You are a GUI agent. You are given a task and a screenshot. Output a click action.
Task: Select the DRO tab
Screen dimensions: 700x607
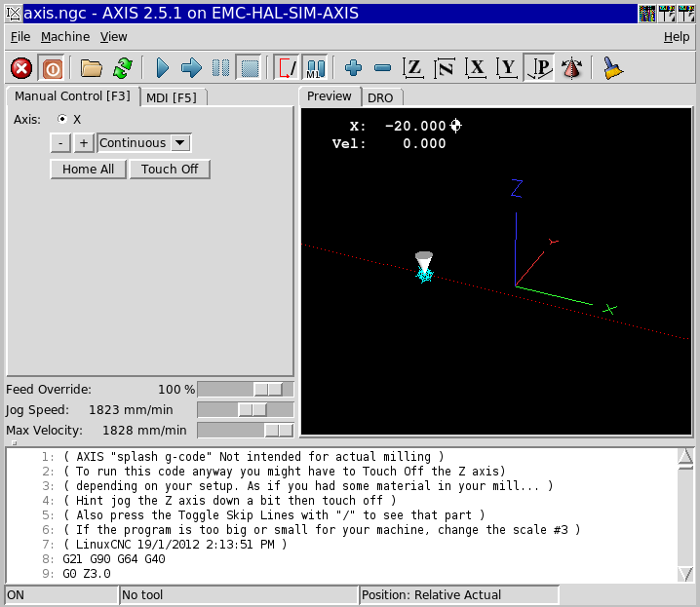380,97
